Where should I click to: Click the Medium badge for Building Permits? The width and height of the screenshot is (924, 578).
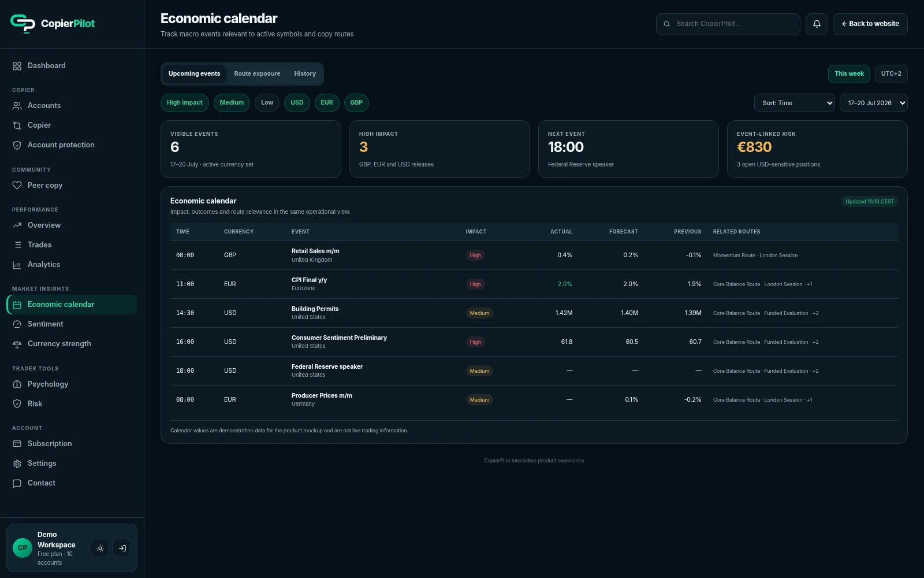pyautogui.click(x=479, y=313)
